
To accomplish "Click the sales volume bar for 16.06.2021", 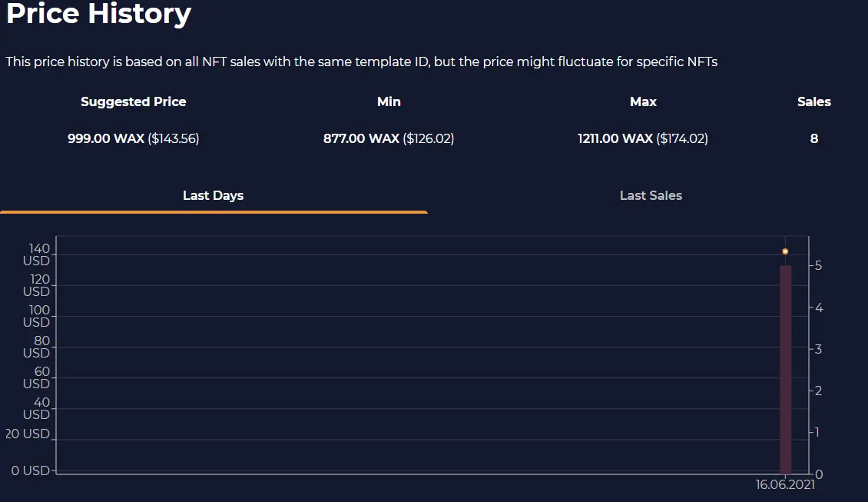I will [786, 369].
